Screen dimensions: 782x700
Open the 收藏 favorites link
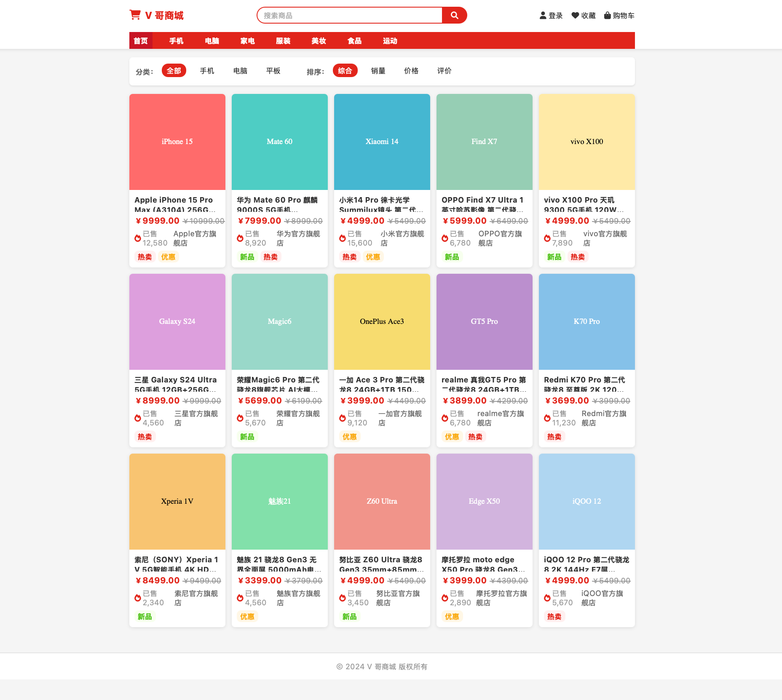pyautogui.click(x=584, y=16)
